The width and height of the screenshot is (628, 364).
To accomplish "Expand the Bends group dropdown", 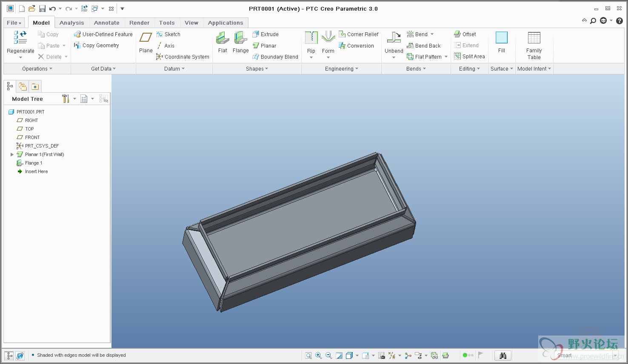I will [x=416, y=69].
